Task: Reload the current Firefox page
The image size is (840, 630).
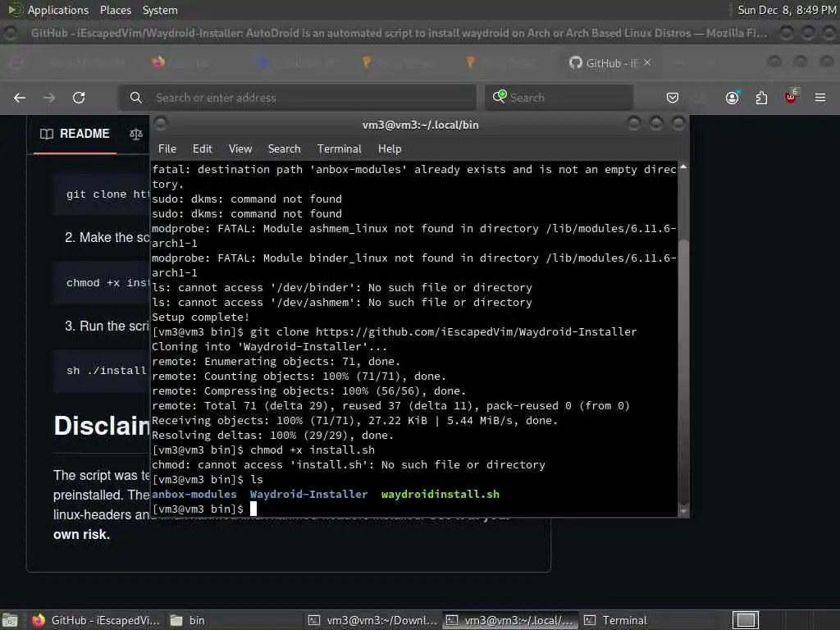Action: pyautogui.click(x=79, y=98)
